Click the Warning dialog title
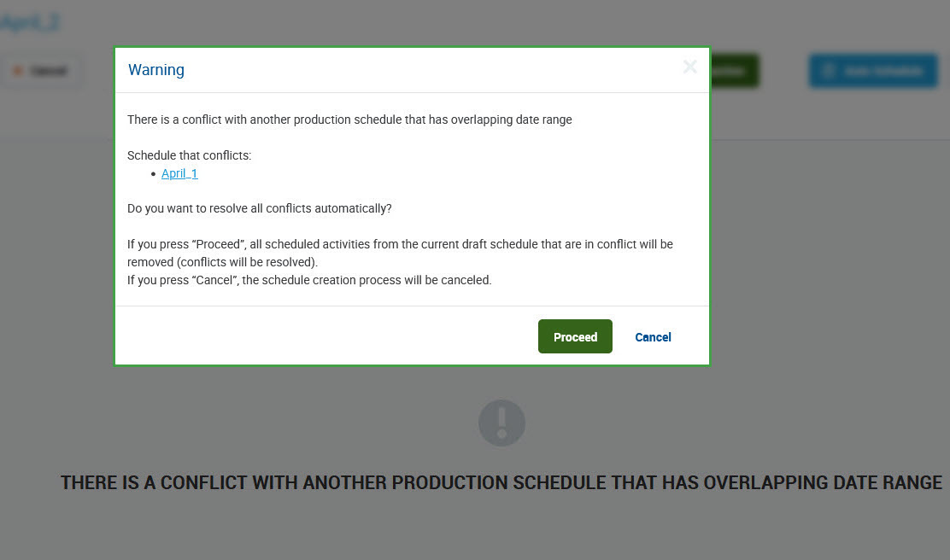The image size is (950, 560). [156, 70]
